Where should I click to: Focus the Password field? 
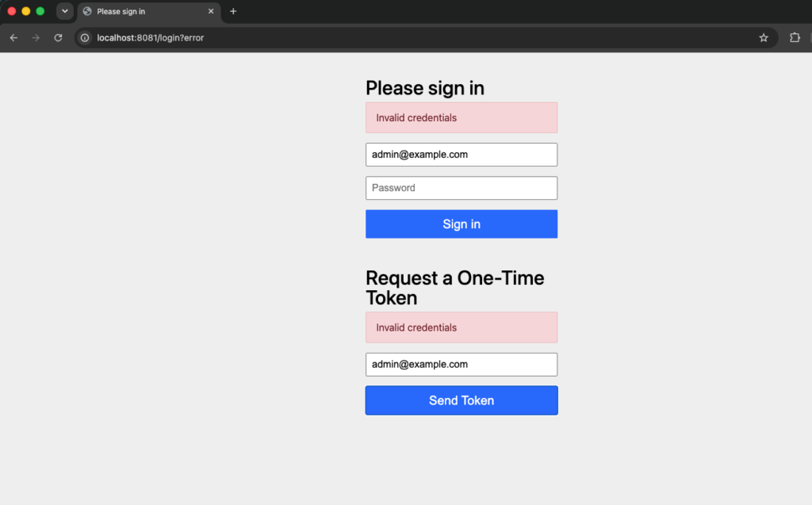462,188
